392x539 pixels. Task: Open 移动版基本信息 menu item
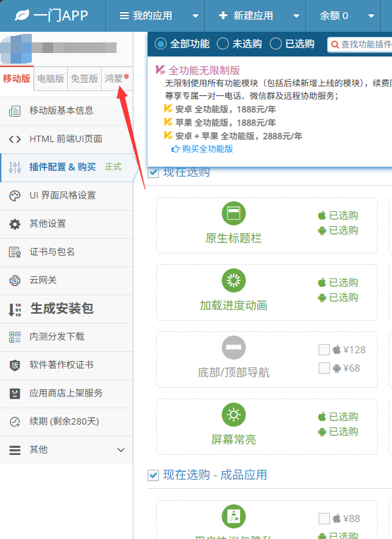pos(66,111)
